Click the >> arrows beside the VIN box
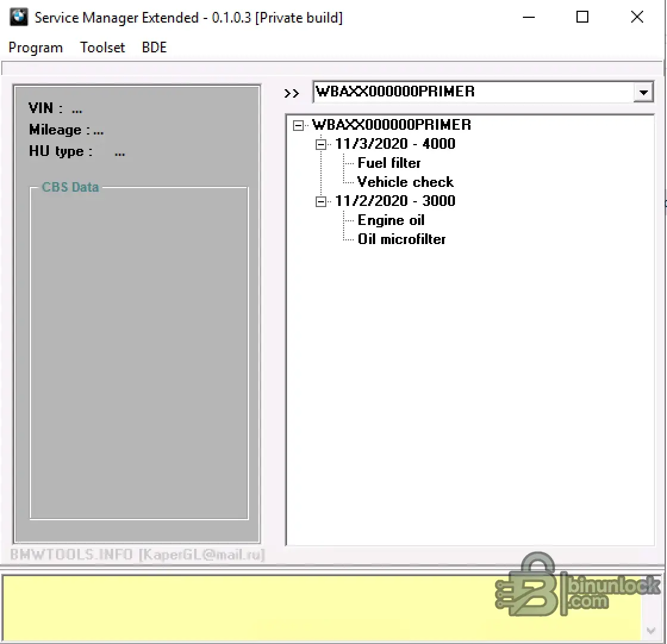 click(x=291, y=93)
